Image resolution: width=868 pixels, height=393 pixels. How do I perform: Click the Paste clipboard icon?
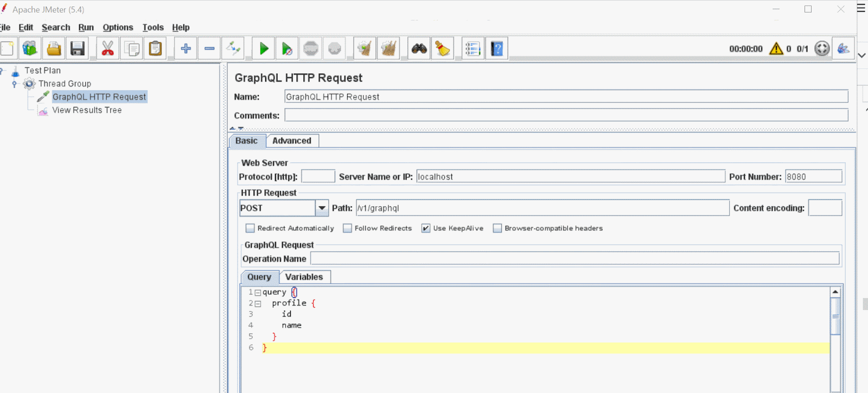(x=156, y=49)
